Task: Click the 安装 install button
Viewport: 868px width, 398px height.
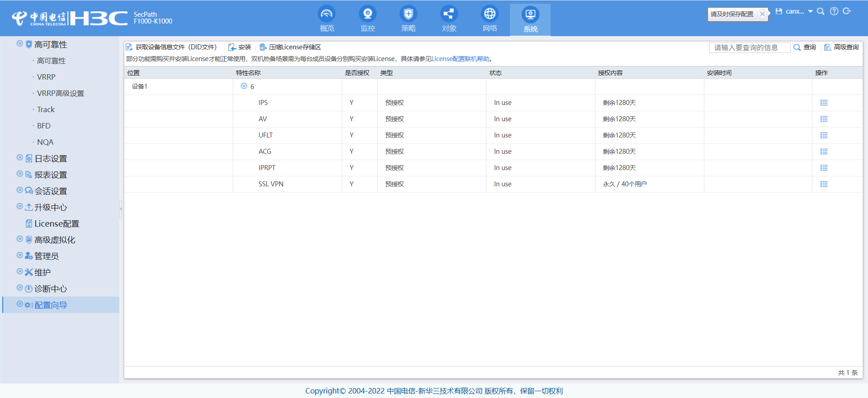Action: pyautogui.click(x=240, y=47)
